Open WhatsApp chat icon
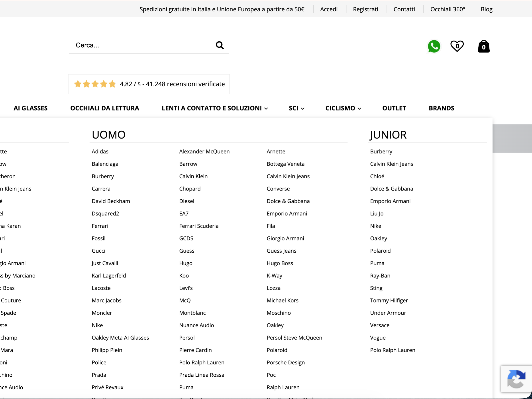The height and width of the screenshot is (399, 532). [x=434, y=46]
